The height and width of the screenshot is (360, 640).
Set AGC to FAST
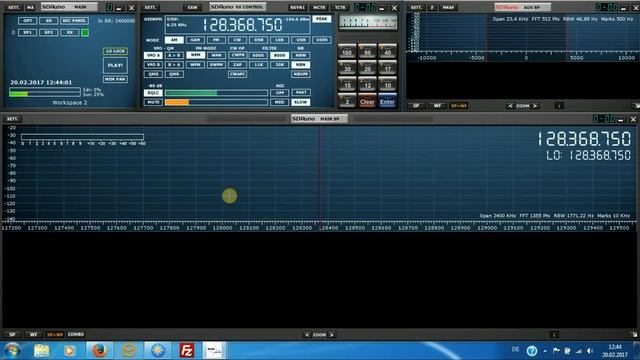pos(301,93)
